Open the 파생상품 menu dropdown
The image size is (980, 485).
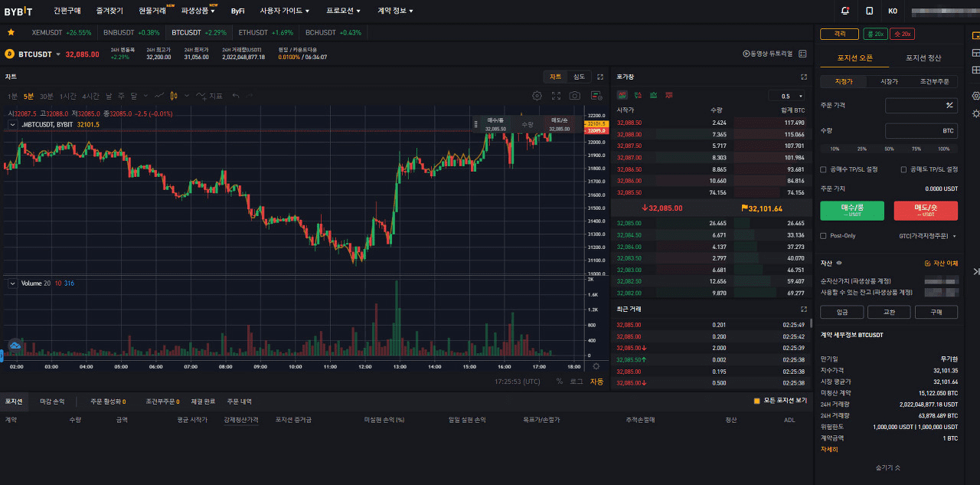(x=198, y=11)
